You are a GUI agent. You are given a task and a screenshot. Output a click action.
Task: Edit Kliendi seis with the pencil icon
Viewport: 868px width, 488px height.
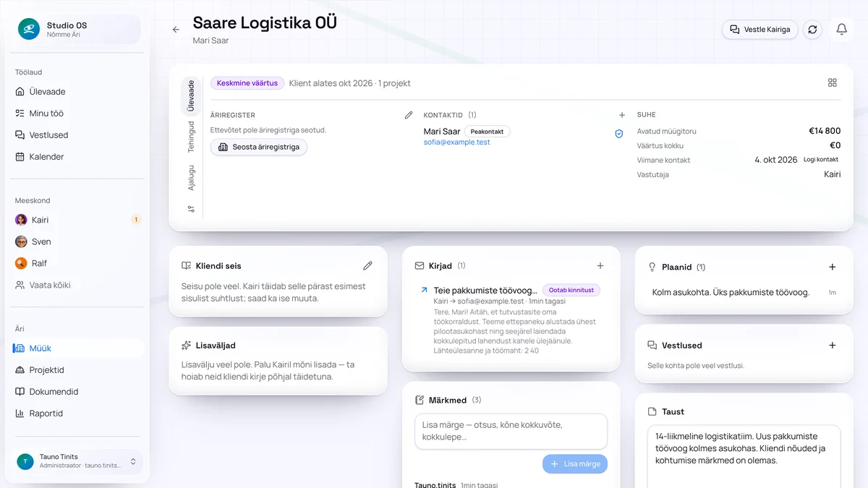click(x=367, y=266)
